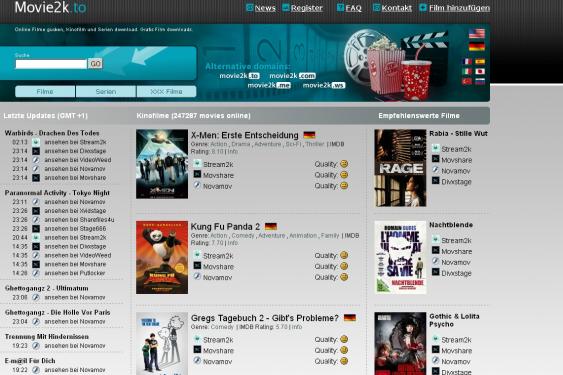
Task: Open the FAQ menu link
Action: point(353,8)
